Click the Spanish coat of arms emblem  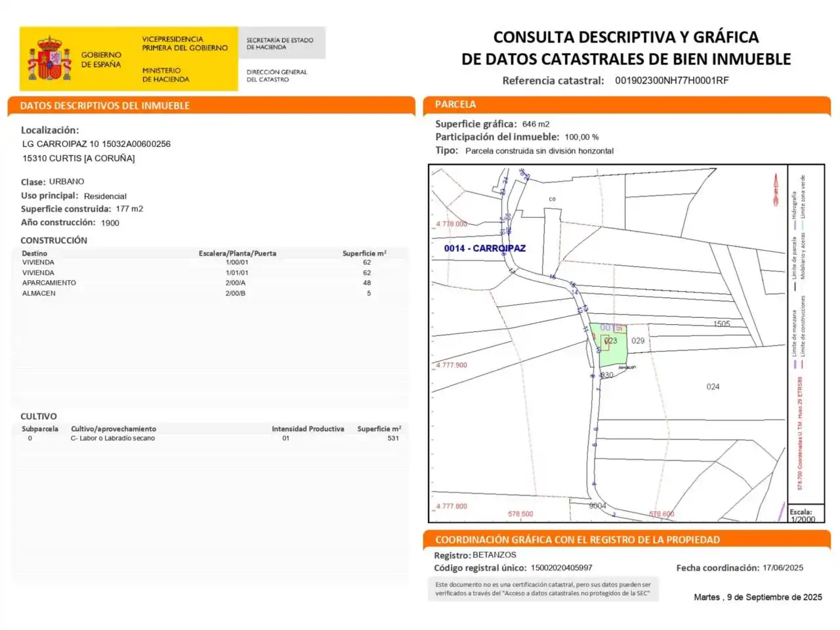click(x=49, y=58)
